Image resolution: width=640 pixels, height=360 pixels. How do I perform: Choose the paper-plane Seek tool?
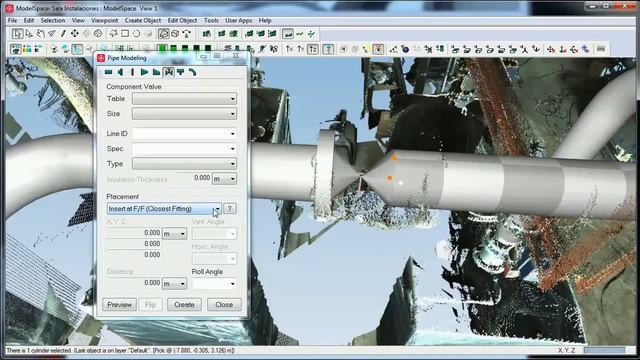tap(51, 34)
